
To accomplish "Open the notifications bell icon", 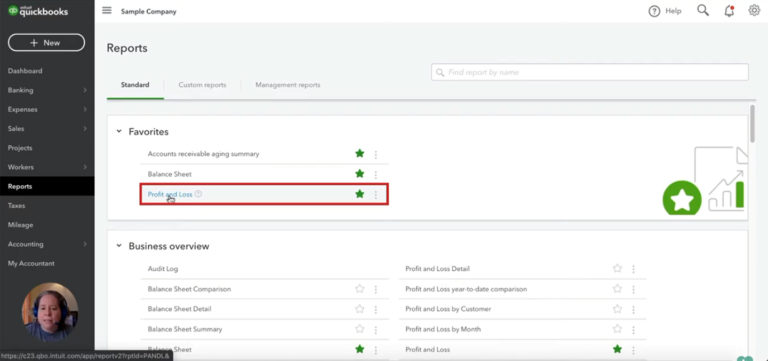I will point(729,11).
